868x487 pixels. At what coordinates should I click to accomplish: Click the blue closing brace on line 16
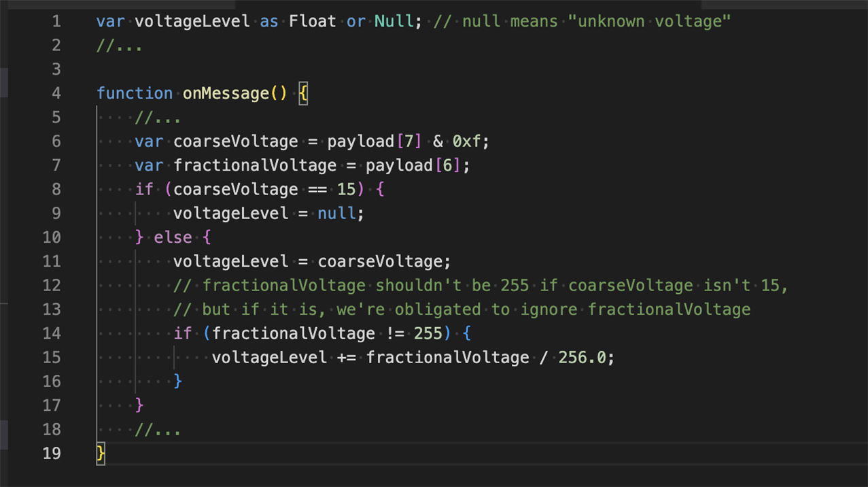click(177, 382)
